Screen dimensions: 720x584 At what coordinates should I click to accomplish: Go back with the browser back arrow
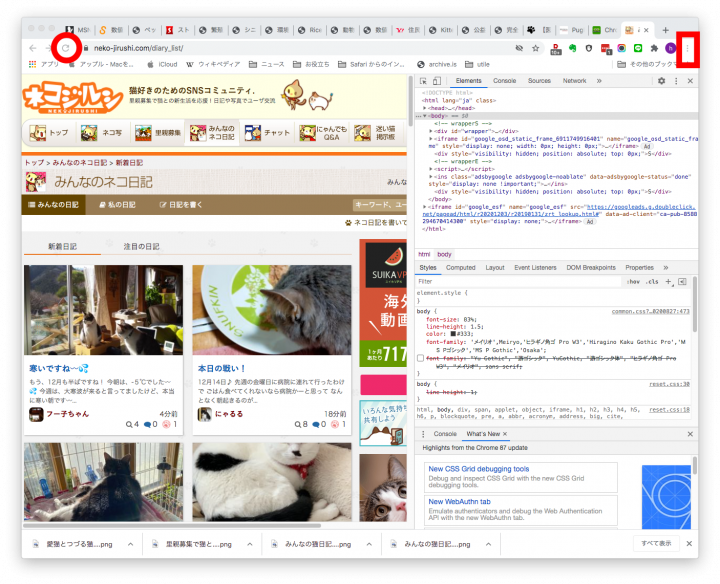click(x=33, y=48)
